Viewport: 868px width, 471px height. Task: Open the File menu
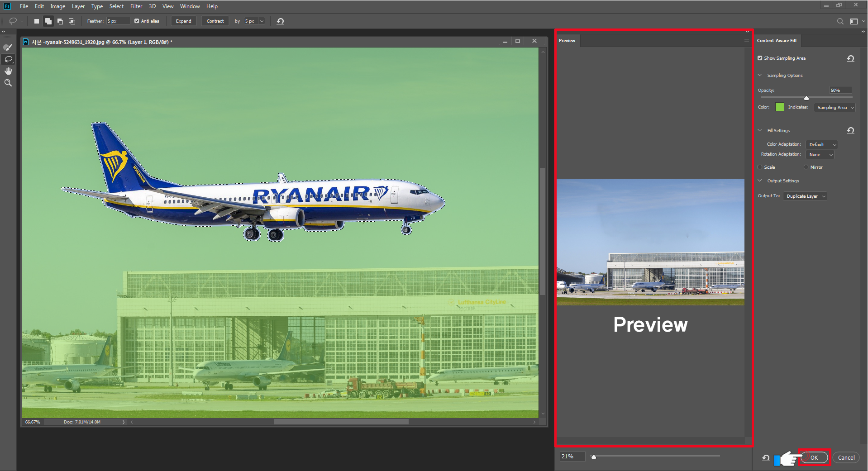pyautogui.click(x=24, y=6)
